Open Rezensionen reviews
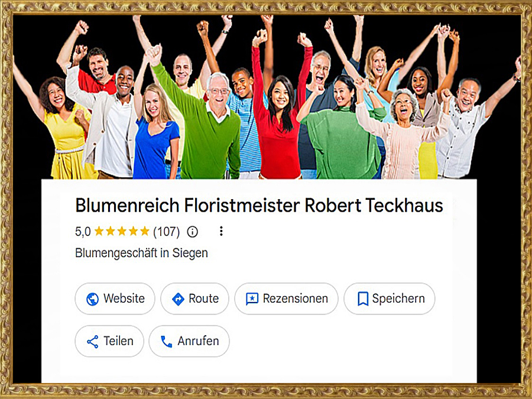Viewport: 532px width, 399px height. (x=286, y=299)
